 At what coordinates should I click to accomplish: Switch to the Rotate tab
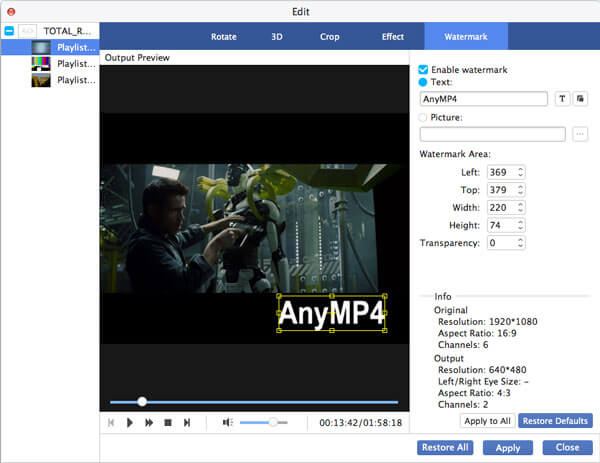click(x=224, y=37)
